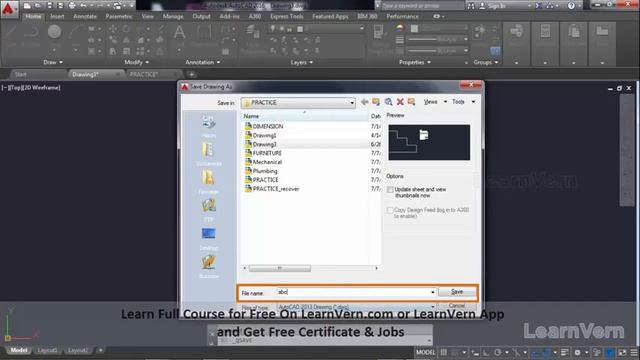Click the search keyword input box
This screenshot has height=360, width=640.
point(422,6)
